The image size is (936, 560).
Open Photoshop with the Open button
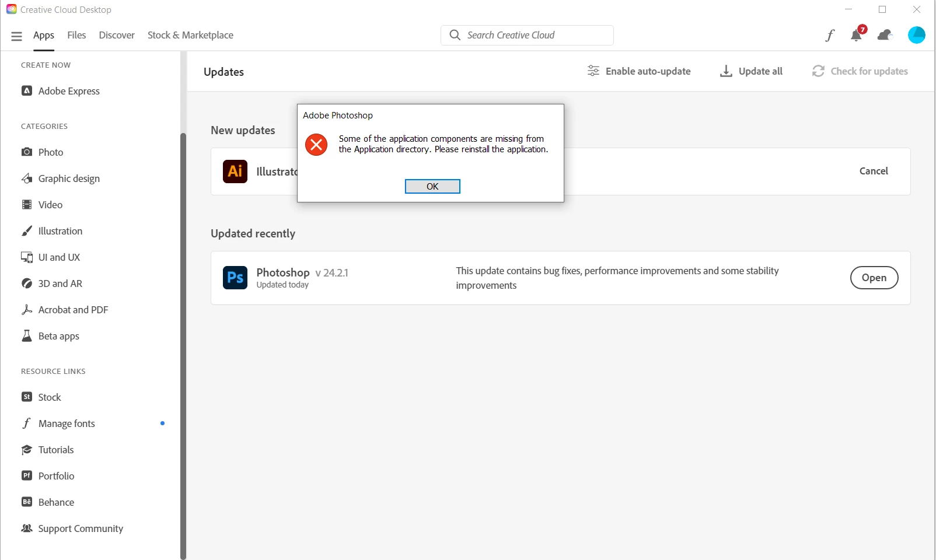[x=874, y=278]
